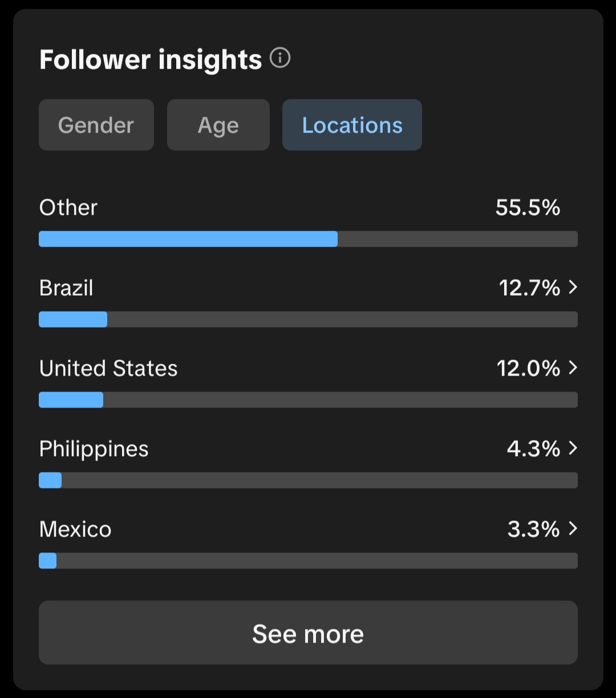Select the Locations tab
The width and height of the screenshot is (616, 698).
tap(352, 125)
